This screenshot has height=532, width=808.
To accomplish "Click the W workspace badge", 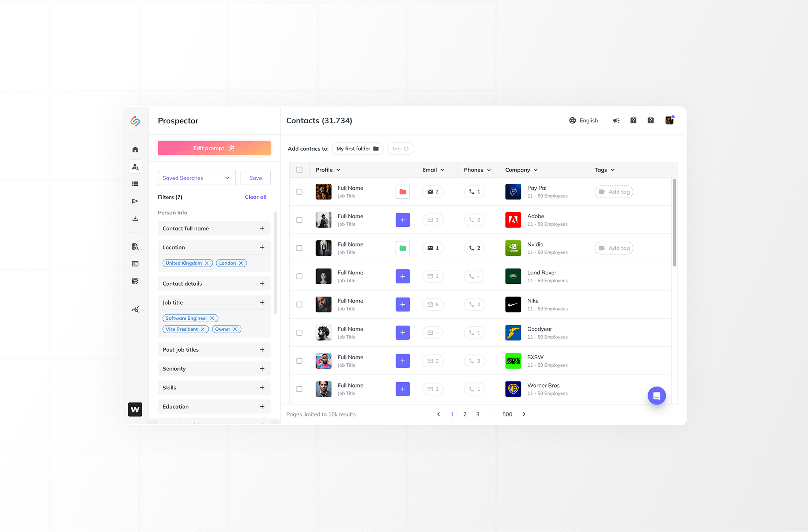I will (x=135, y=410).
